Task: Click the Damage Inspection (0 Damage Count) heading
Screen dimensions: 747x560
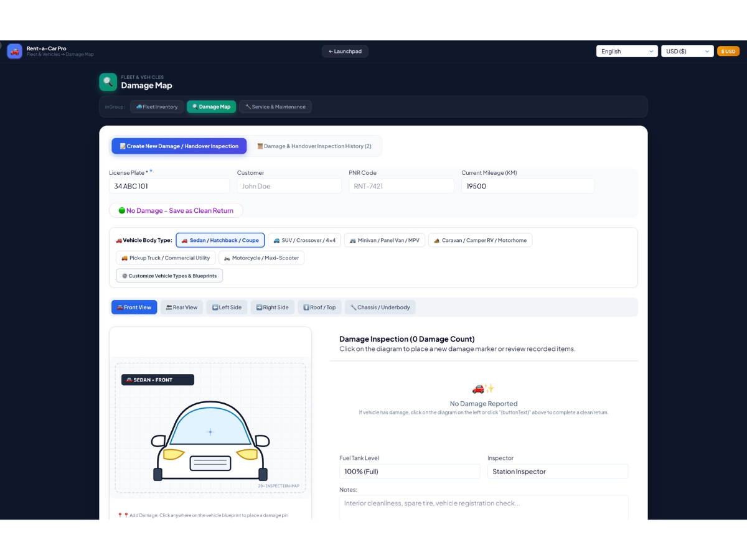Action: coord(407,339)
